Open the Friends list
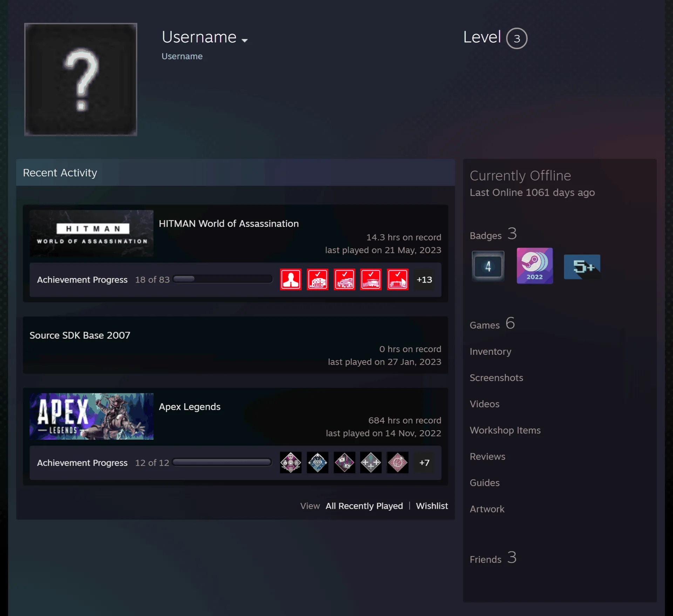Screen dimensions: 673x616 (493, 558)
